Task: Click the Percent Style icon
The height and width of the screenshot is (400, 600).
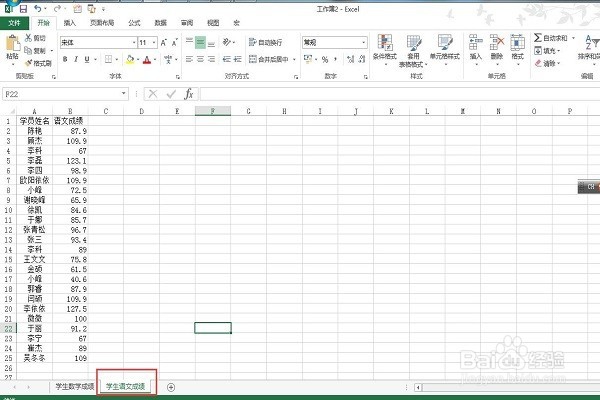Action: (325, 59)
